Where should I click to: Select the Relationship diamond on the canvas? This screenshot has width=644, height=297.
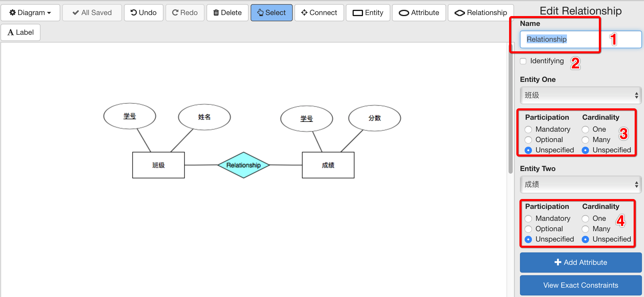[244, 165]
